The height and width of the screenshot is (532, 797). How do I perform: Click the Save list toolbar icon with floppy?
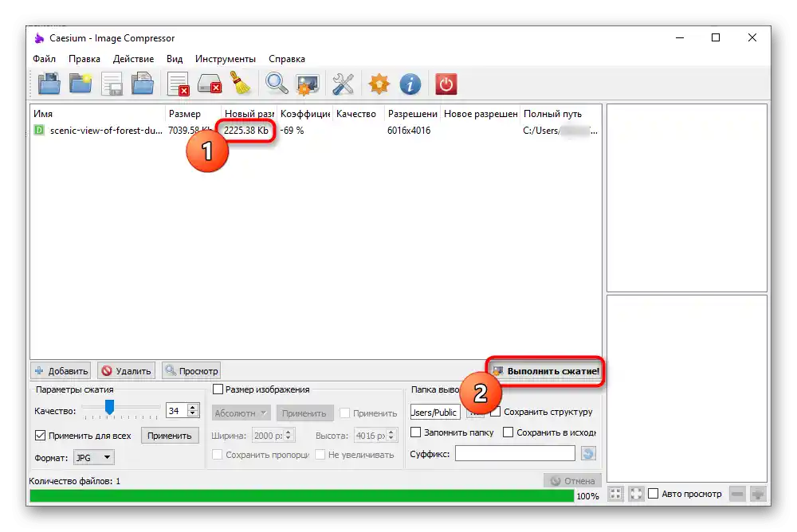point(112,84)
